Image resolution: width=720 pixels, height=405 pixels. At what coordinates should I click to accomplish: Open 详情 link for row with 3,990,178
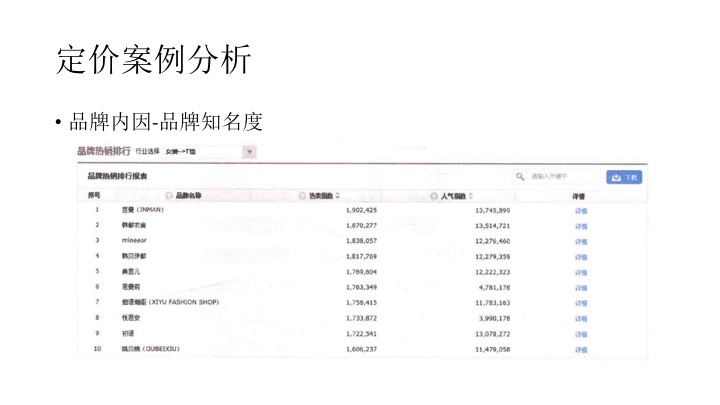click(581, 319)
